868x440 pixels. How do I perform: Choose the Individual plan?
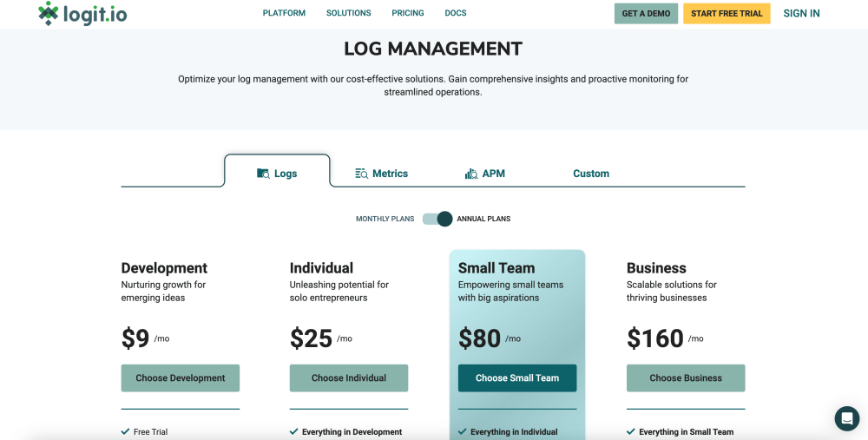point(349,378)
